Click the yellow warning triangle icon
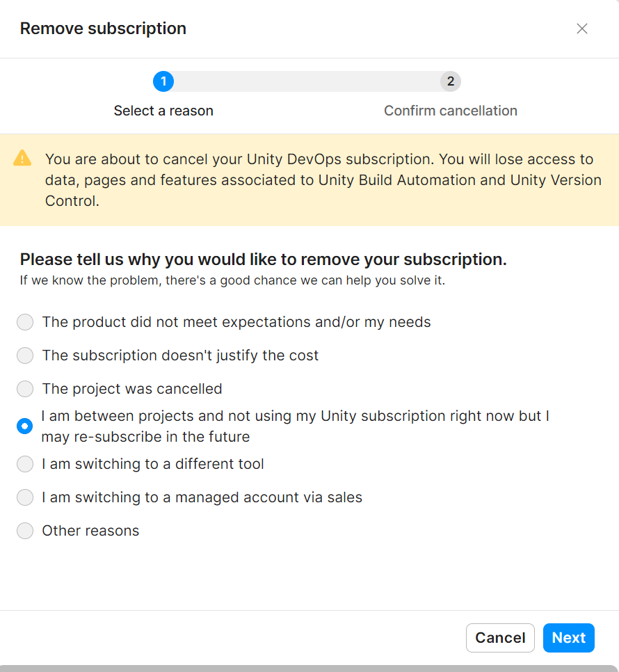Image resolution: width=619 pixels, height=672 pixels. pyautogui.click(x=22, y=158)
